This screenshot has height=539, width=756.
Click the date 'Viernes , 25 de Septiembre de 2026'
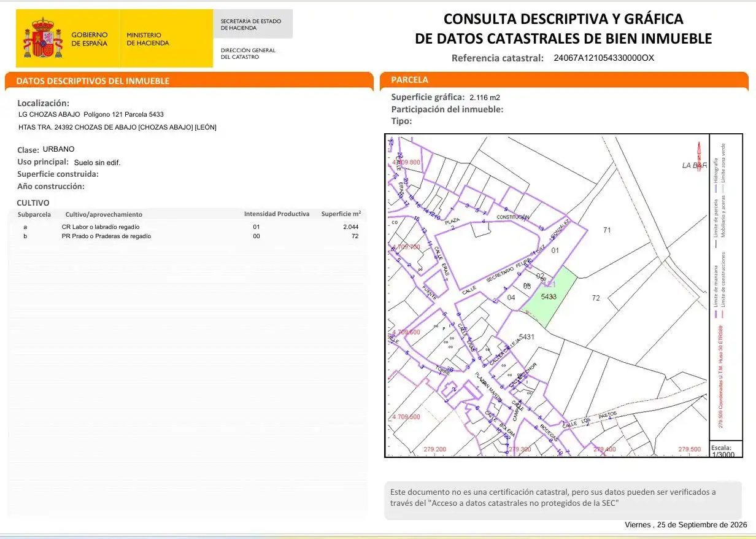pyautogui.click(x=686, y=525)
